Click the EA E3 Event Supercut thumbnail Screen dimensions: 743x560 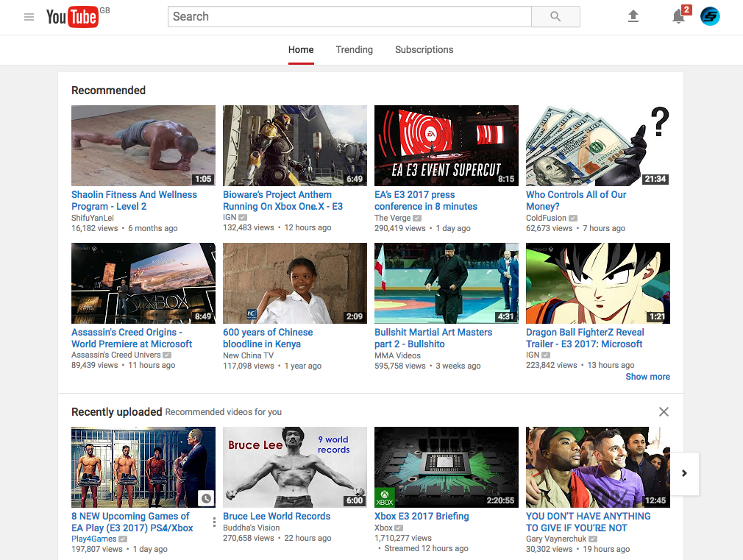point(447,146)
